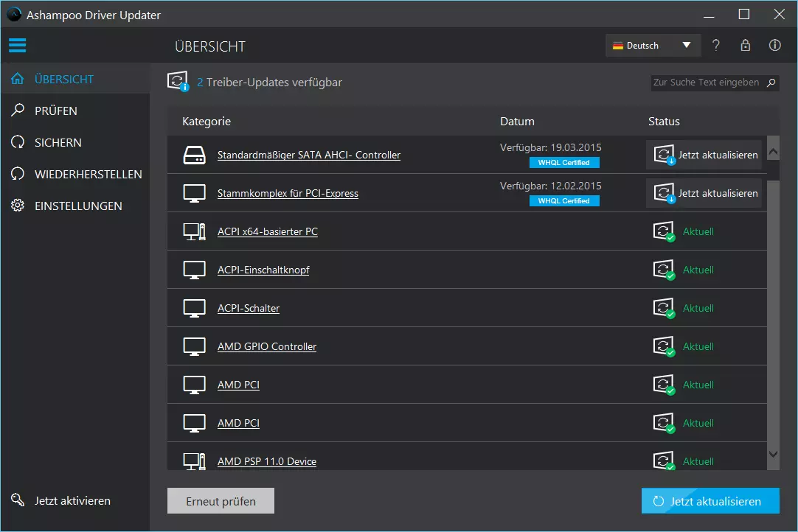The image size is (798, 532).
Task: Click the search magnifier icon in the search box
Action: [771, 83]
